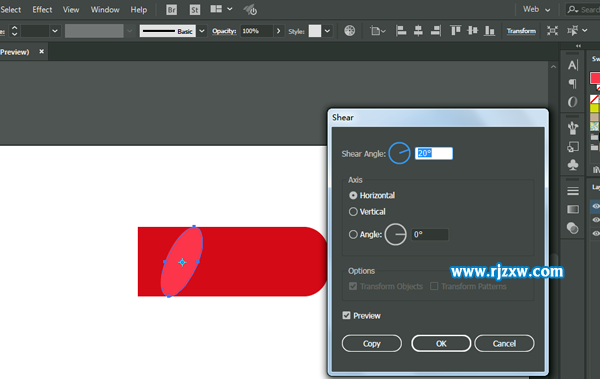
Task: Open the Effect menu
Action: pyautogui.click(x=42, y=10)
